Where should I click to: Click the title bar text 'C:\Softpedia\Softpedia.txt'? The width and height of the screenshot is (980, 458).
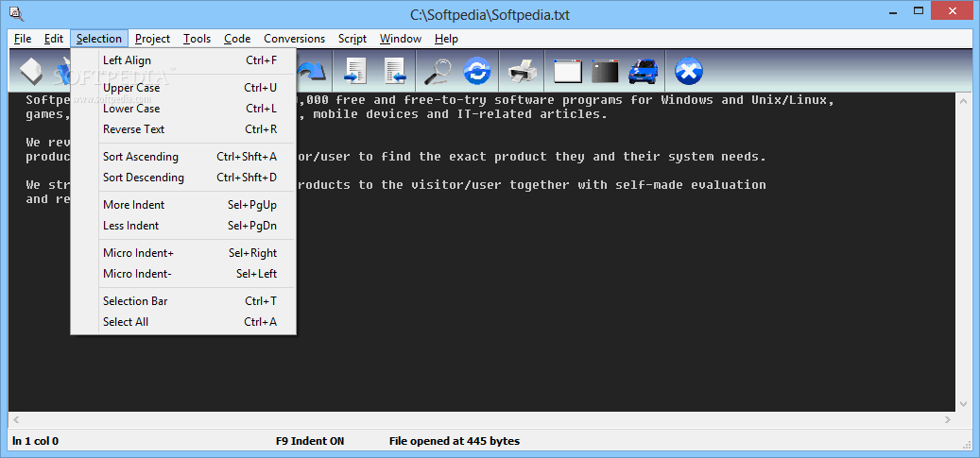click(x=490, y=15)
